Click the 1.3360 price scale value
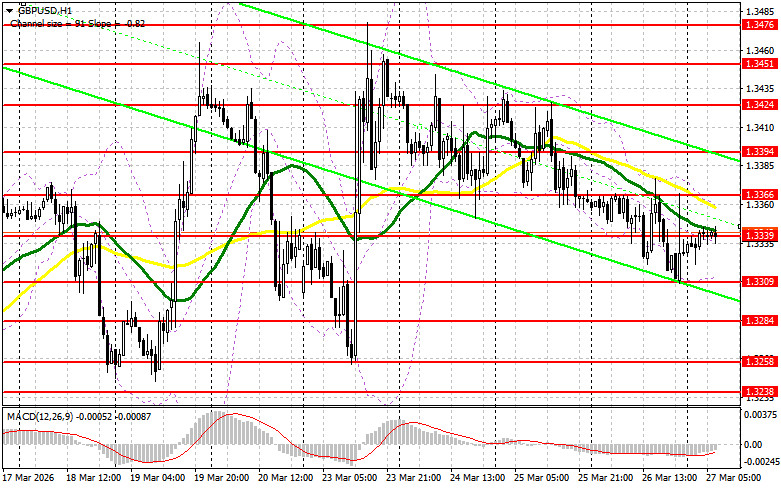Image resolution: width=781 pixels, height=489 pixels. (760, 205)
